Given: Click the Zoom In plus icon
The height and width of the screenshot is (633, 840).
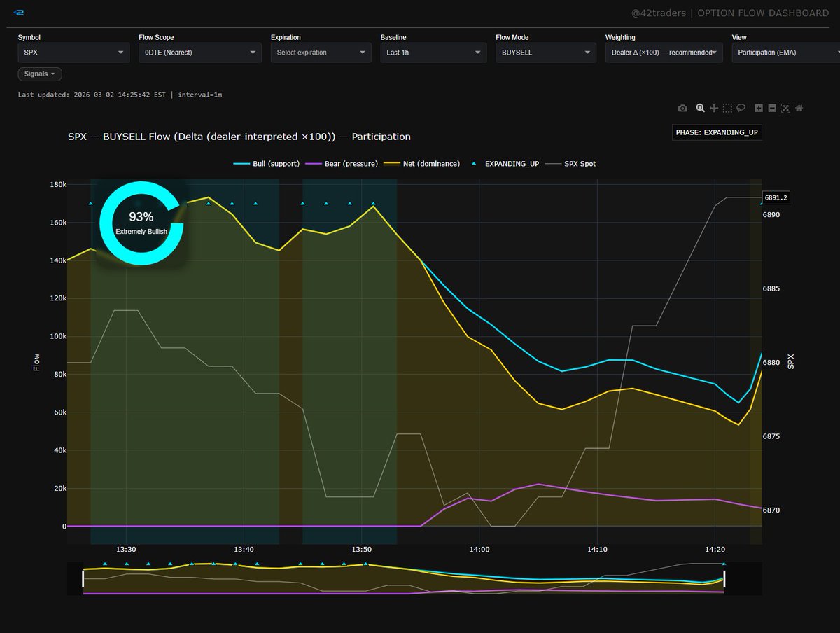Looking at the screenshot, I should click(x=758, y=108).
